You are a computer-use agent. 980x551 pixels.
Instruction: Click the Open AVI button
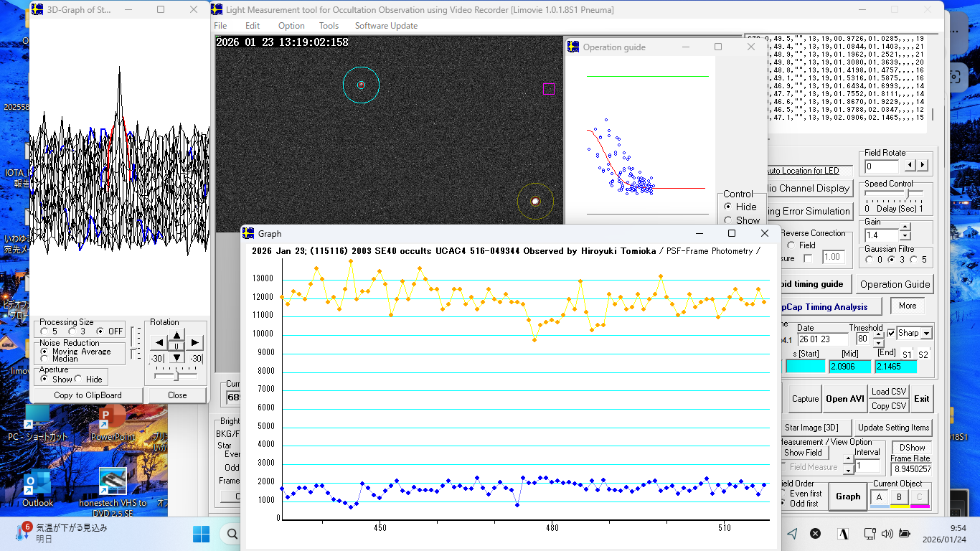pos(844,399)
